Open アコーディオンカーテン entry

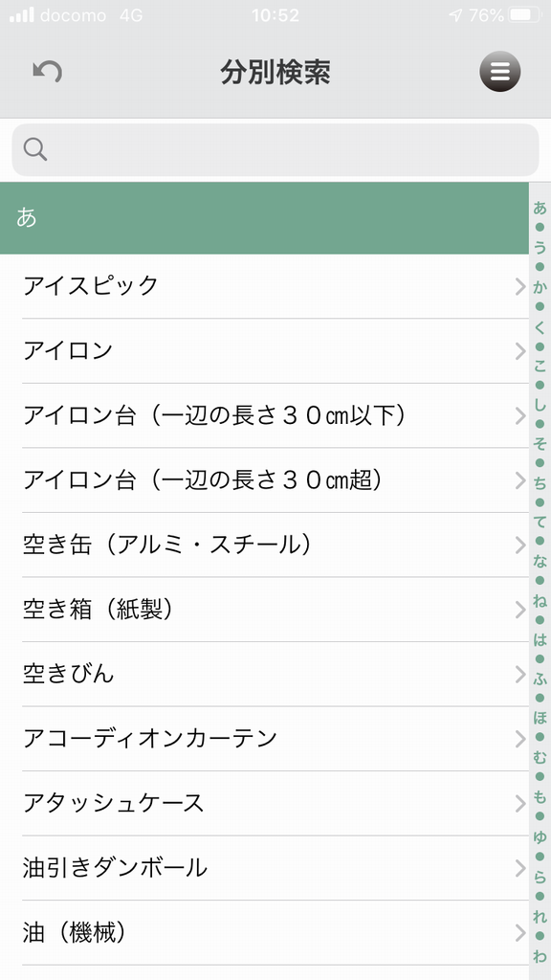pos(264,739)
